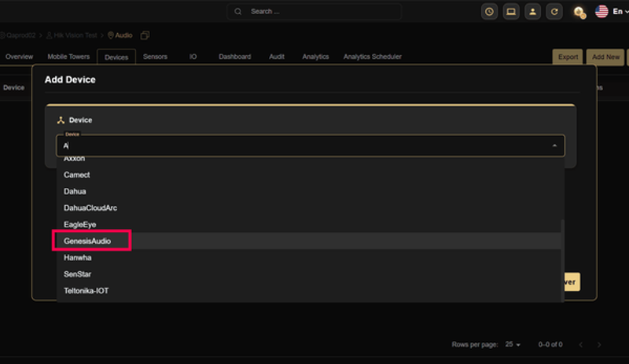Switch to the Analytics Scheduler tab
629x364 pixels.
coord(372,57)
